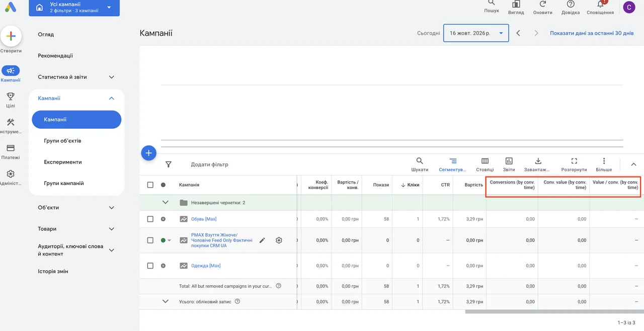Open the Звіти reports tool
This screenshot has height=331, width=644.
(x=509, y=164)
